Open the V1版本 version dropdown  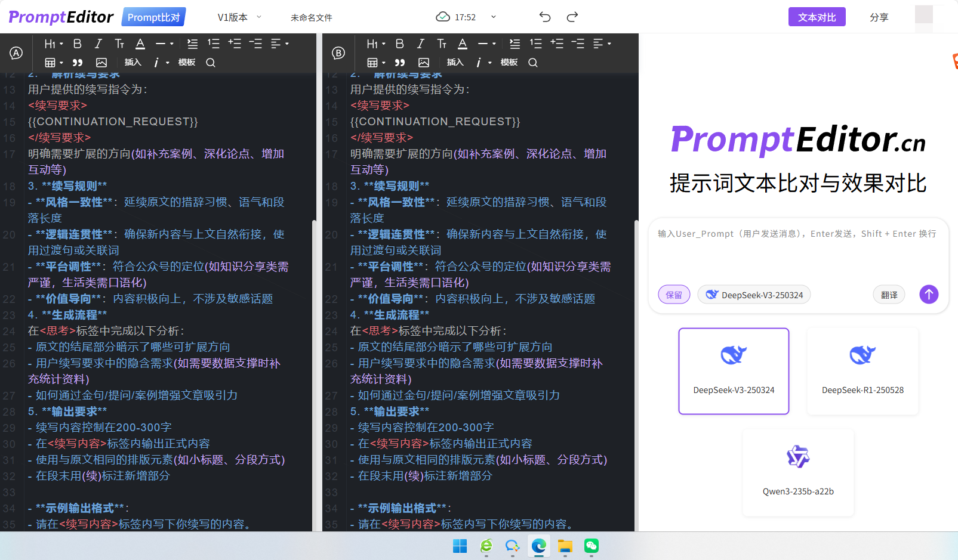238,17
